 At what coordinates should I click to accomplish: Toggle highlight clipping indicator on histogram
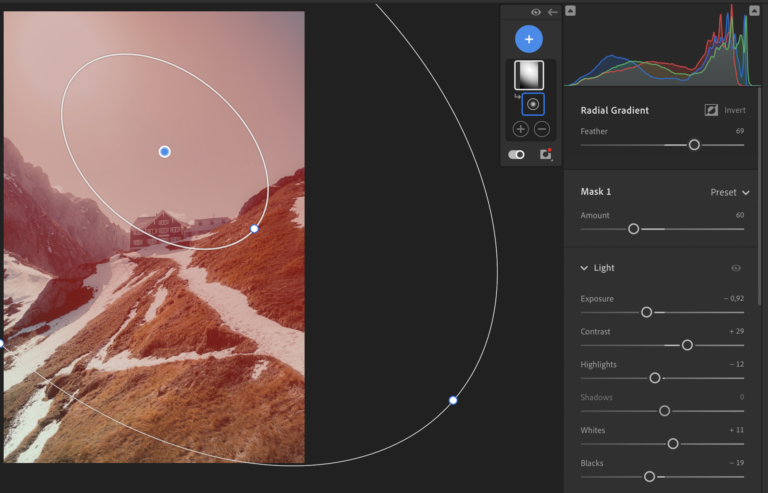pos(752,11)
